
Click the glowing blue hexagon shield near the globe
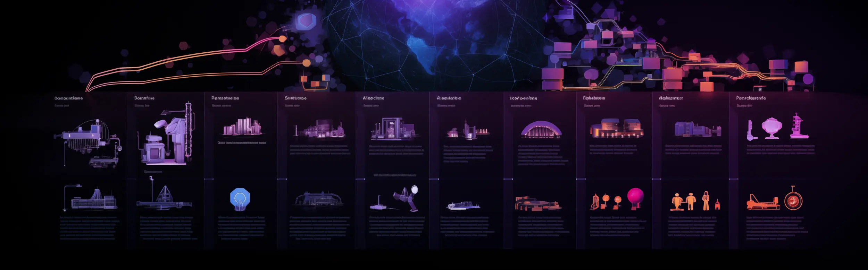point(306,21)
